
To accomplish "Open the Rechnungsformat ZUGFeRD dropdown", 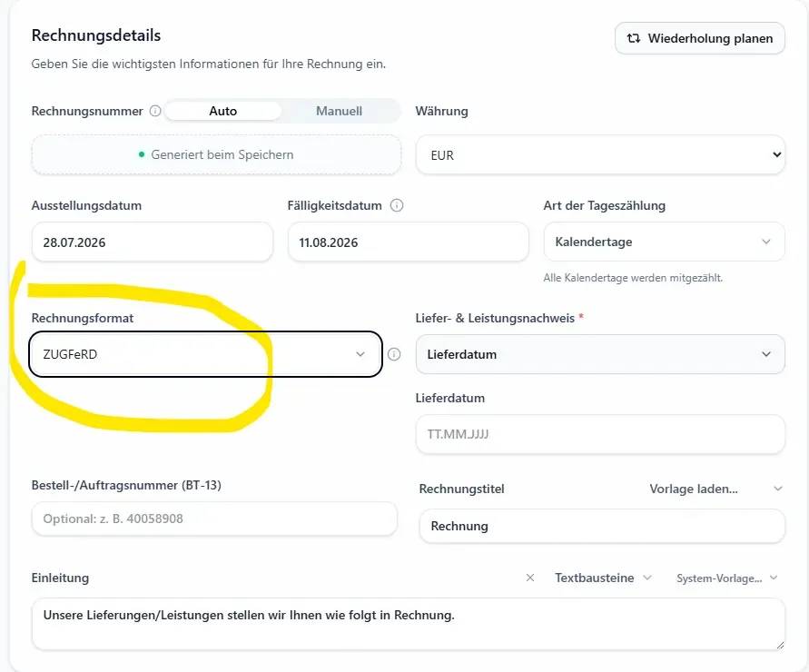I will point(205,354).
